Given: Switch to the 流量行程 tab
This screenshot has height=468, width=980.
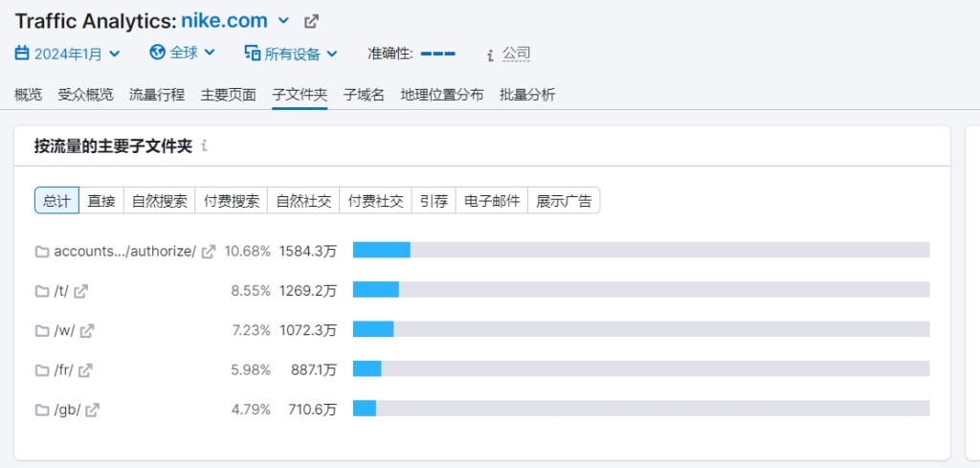Looking at the screenshot, I should [x=157, y=95].
